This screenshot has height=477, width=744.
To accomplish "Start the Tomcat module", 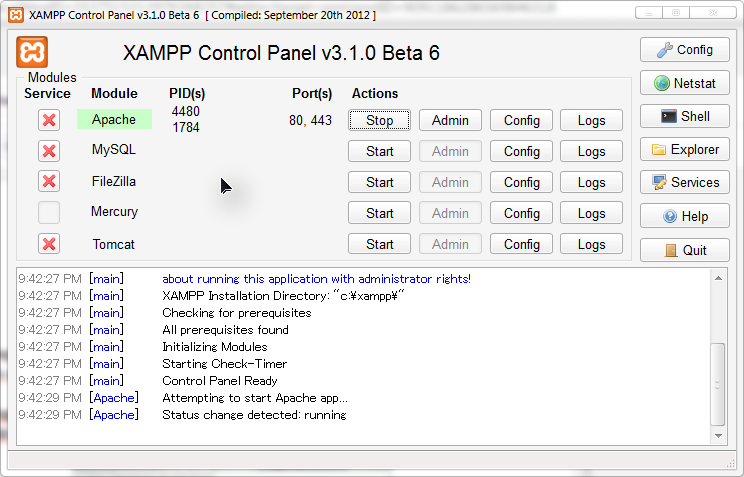I will [x=380, y=243].
